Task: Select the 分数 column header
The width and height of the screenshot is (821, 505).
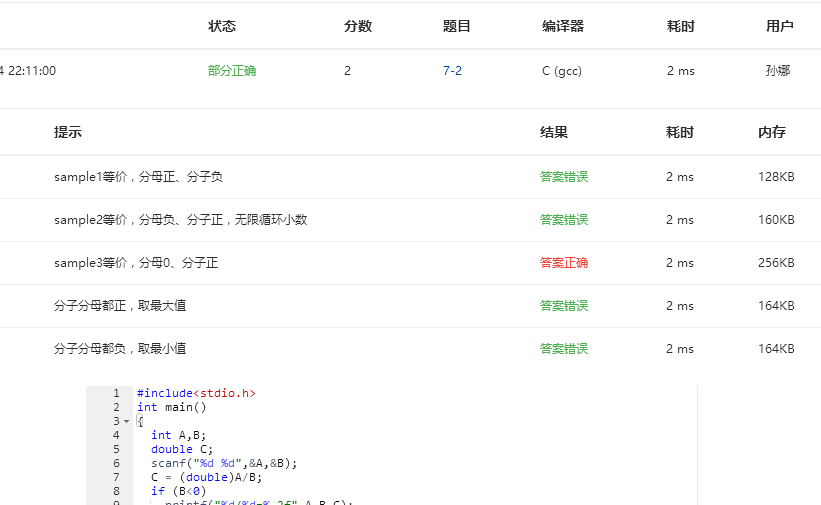Action: [358, 26]
